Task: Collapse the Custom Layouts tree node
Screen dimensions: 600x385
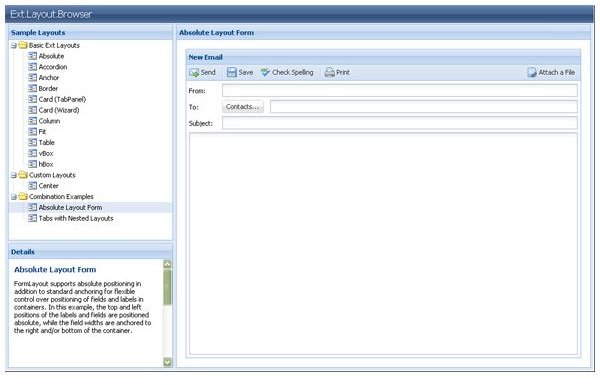Action: 14,175
